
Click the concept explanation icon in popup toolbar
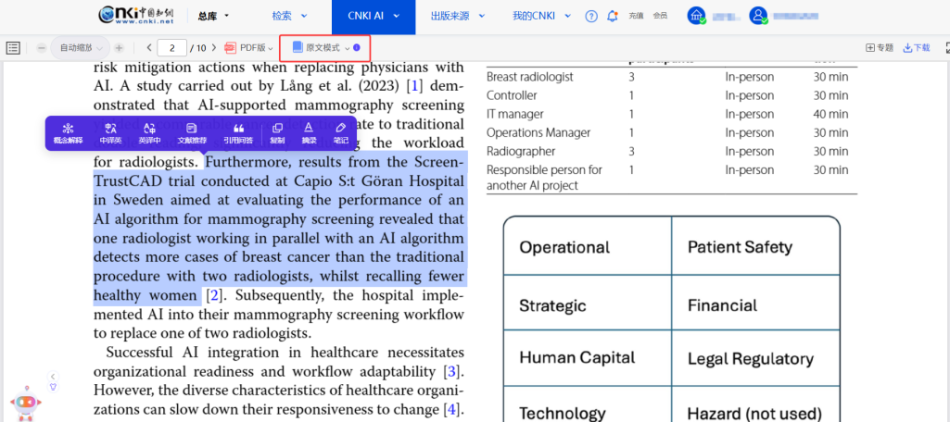coord(68,132)
